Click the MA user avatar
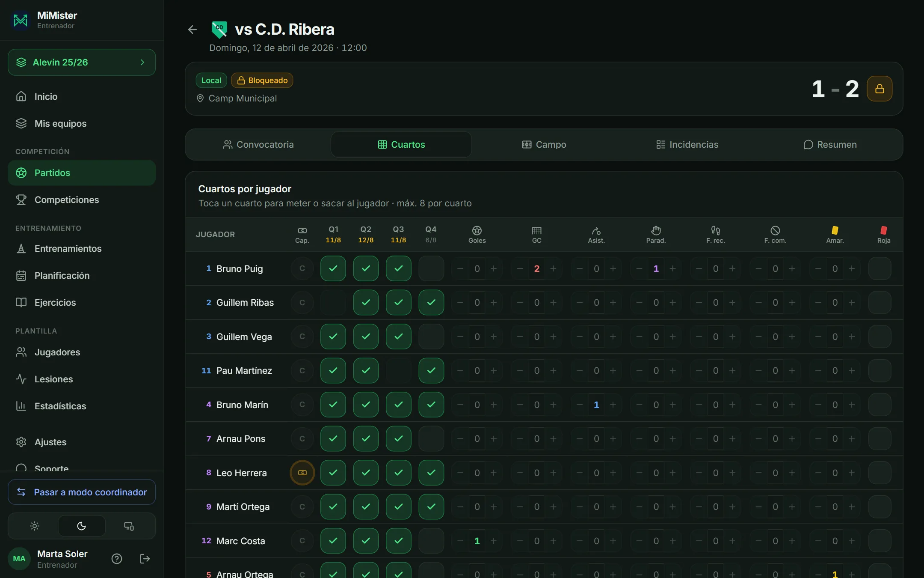The image size is (924, 578). pos(19,559)
